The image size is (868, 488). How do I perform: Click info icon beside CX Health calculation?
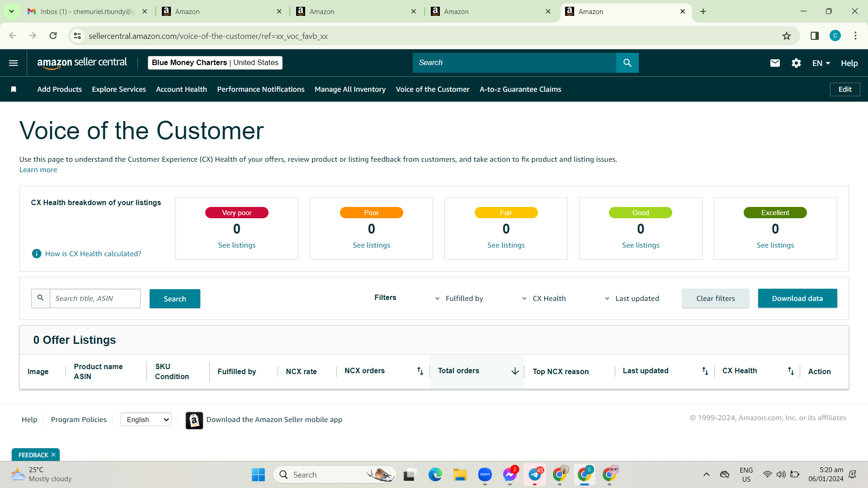click(x=37, y=254)
